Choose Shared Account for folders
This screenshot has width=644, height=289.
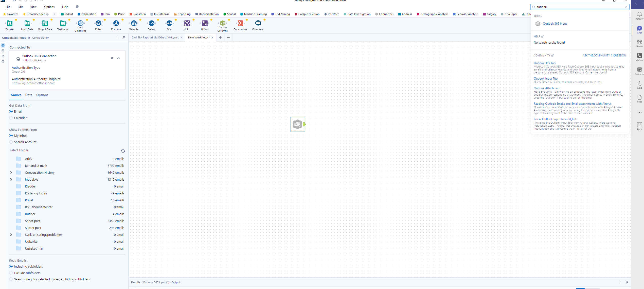pyautogui.click(x=11, y=142)
